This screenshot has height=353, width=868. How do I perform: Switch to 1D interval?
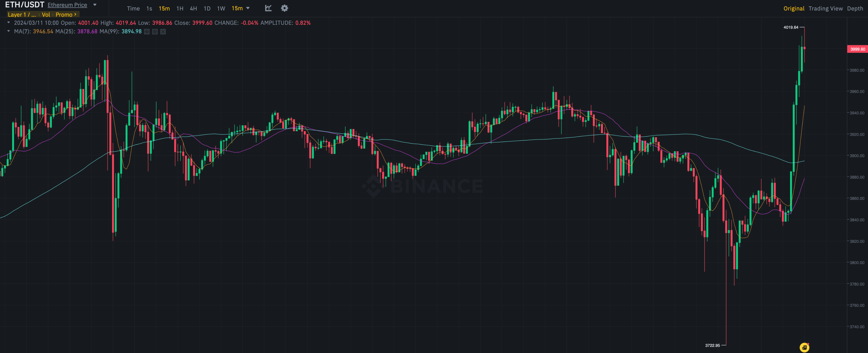point(207,8)
